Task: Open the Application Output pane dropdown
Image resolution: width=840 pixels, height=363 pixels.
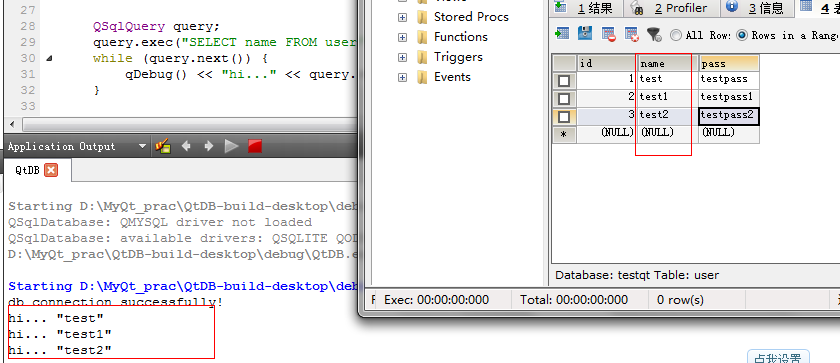Action: (x=142, y=146)
